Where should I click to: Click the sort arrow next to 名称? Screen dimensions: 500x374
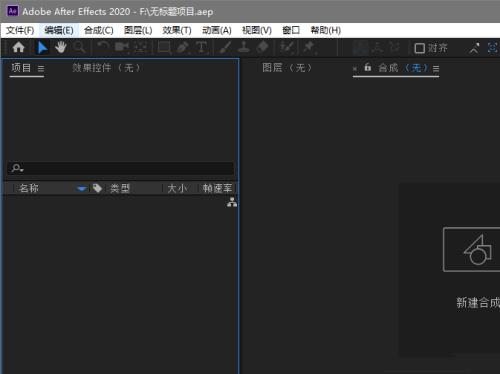[x=82, y=189]
